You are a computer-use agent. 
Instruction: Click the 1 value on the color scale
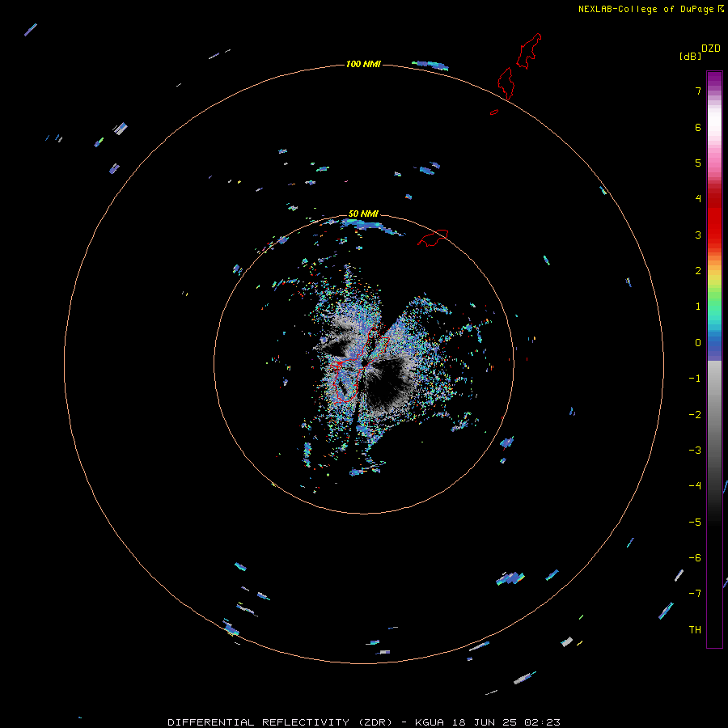tap(698, 307)
